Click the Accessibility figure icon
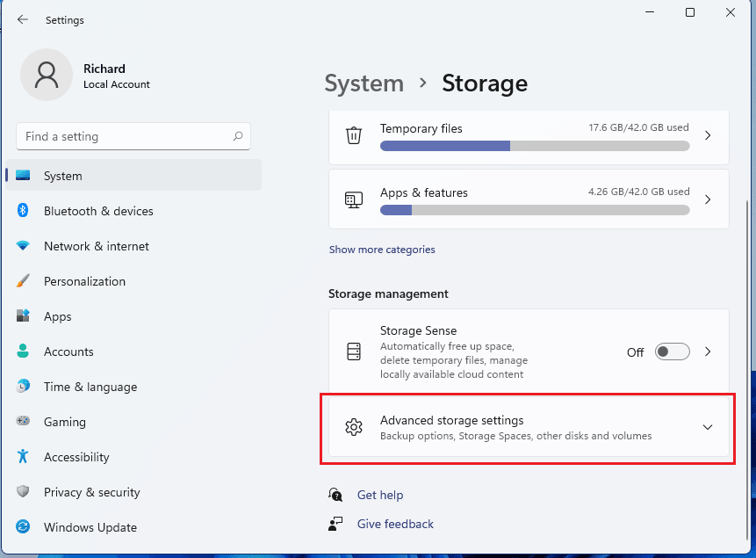Viewport: 756px width, 558px height. [23, 457]
